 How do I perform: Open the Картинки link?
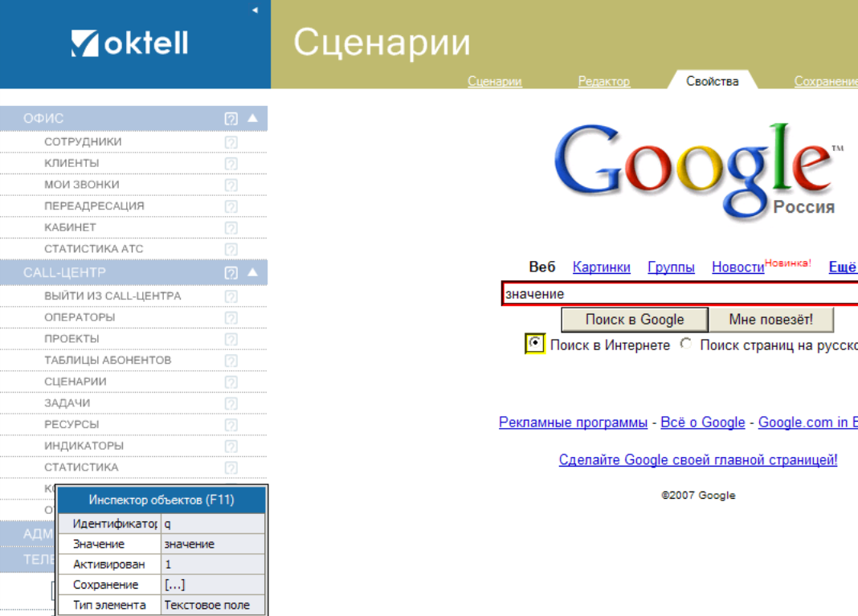click(601, 267)
